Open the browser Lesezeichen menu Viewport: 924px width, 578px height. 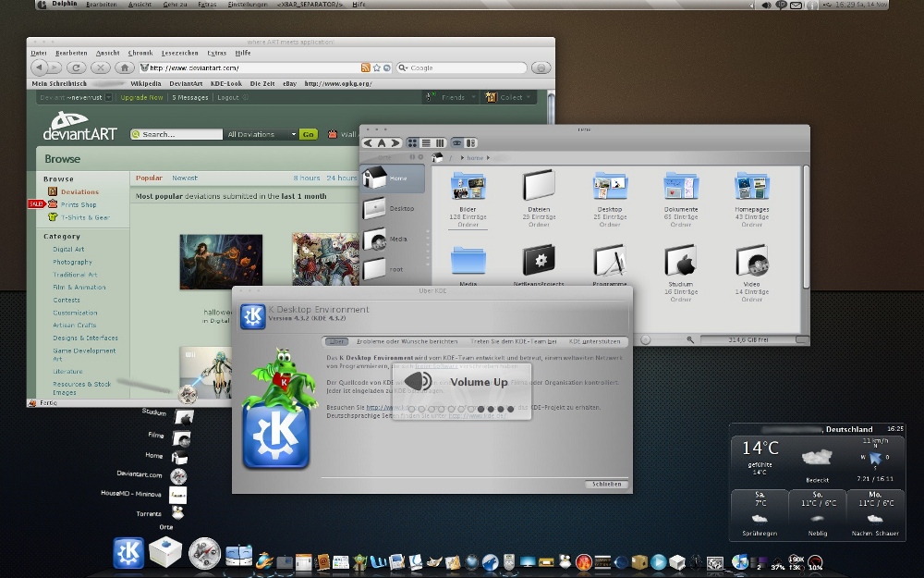(180, 53)
